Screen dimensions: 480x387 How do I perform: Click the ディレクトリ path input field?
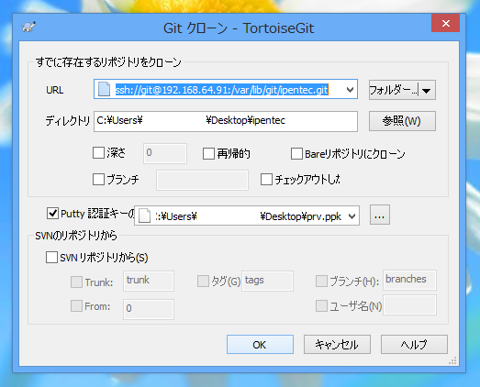[x=226, y=121]
